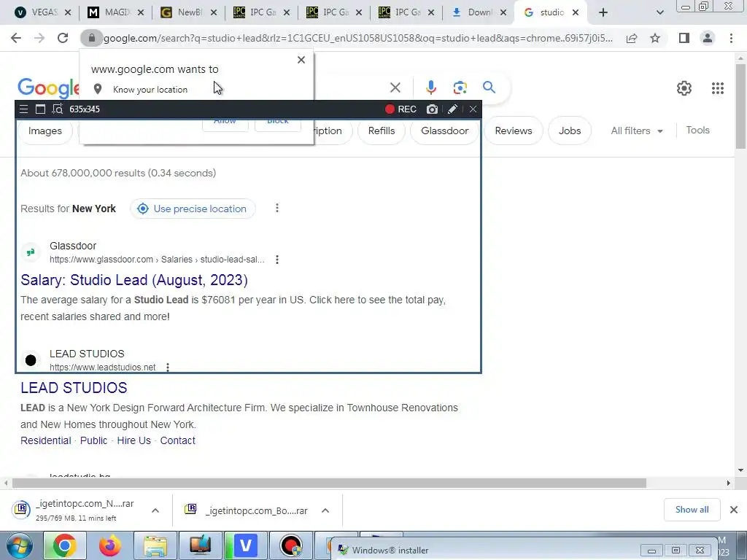
Task: Select recorder region search tool
Action: (x=57, y=109)
